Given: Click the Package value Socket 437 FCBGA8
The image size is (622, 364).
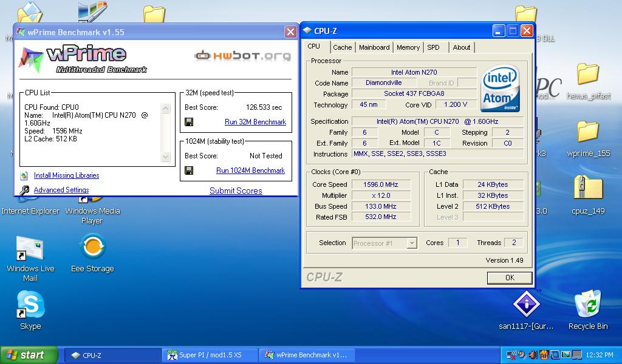Looking at the screenshot, I should (x=414, y=94).
